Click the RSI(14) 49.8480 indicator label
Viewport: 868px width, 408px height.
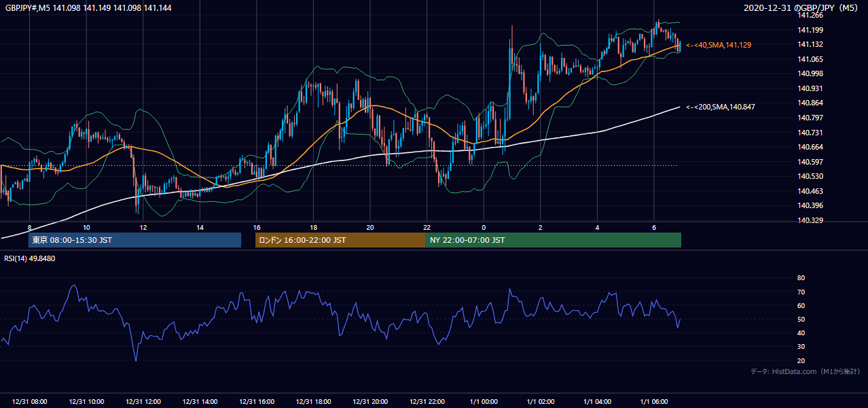pos(30,258)
